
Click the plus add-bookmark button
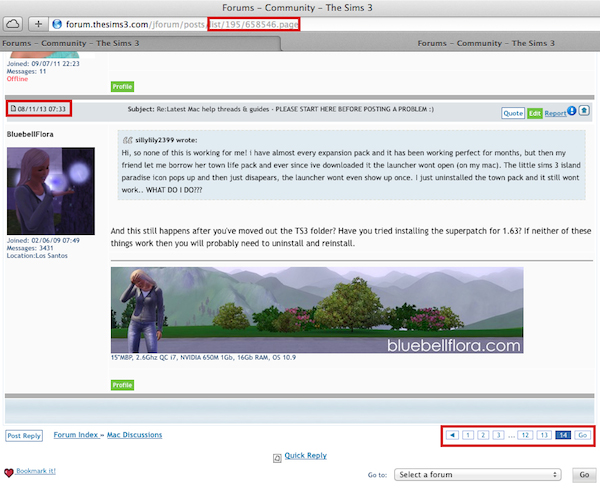(x=38, y=24)
